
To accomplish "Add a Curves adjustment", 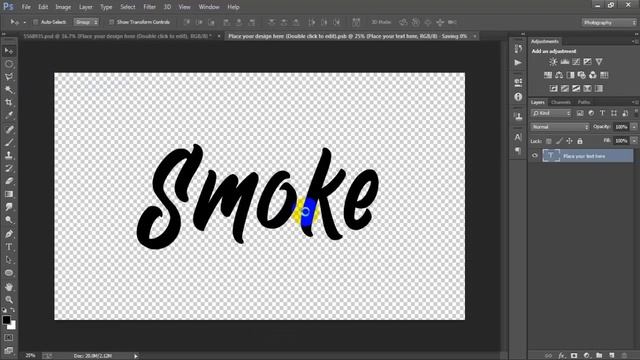I will (576, 62).
